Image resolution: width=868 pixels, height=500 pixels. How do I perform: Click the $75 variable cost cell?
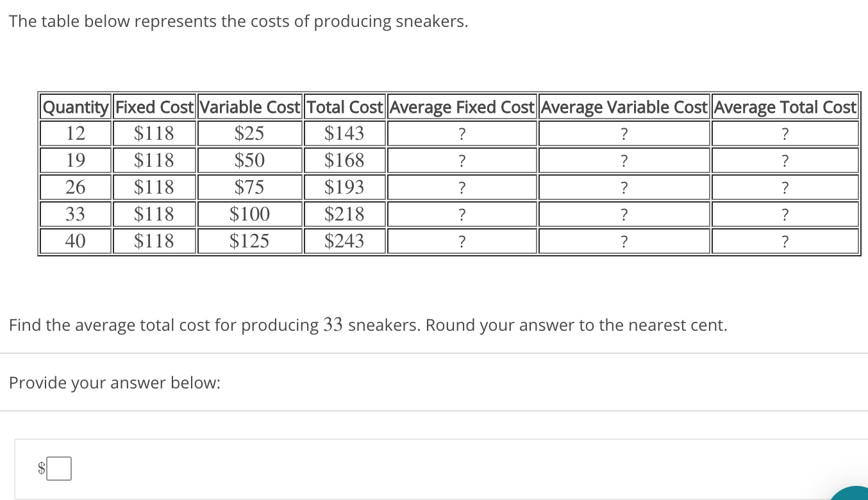coord(249,187)
